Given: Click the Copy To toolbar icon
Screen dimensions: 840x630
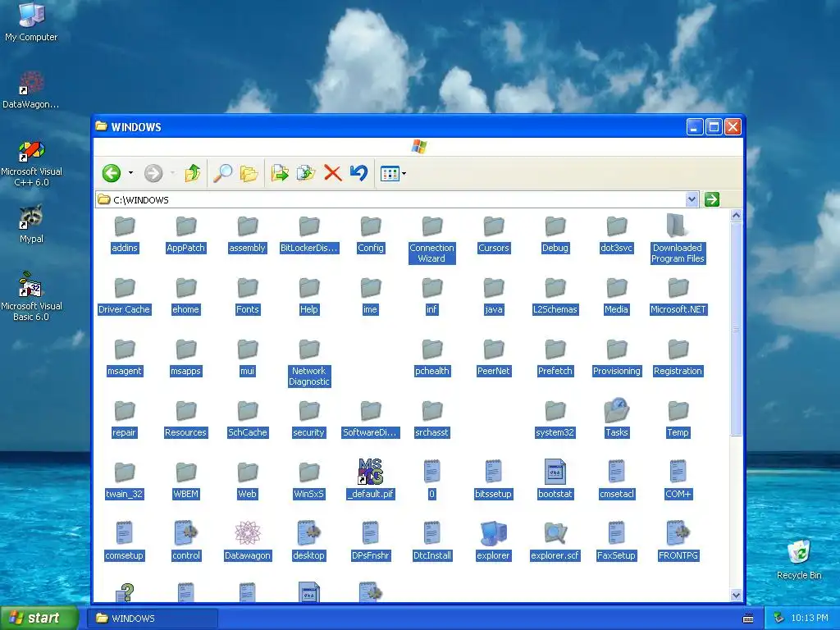Looking at the screenshot, I should tap(306, 173).
